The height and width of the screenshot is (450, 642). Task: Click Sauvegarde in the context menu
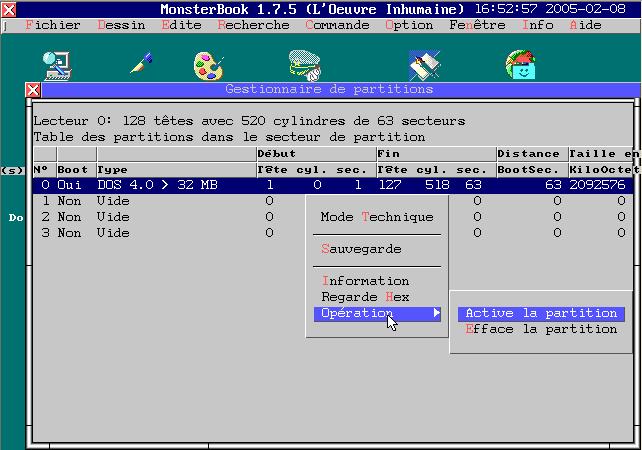[x=361, y=249]
